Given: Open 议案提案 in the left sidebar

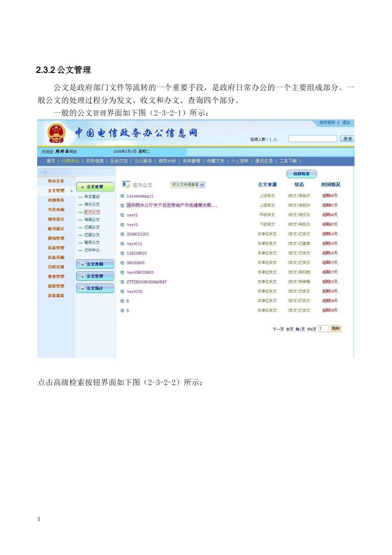Looking at the screenshot, I should tap(56, 296).
